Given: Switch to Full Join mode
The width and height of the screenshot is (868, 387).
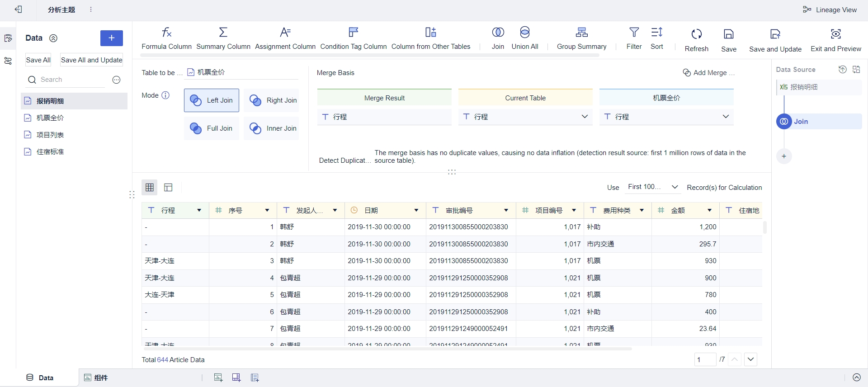Looking at the screenshot, I should tap(212, 128).
